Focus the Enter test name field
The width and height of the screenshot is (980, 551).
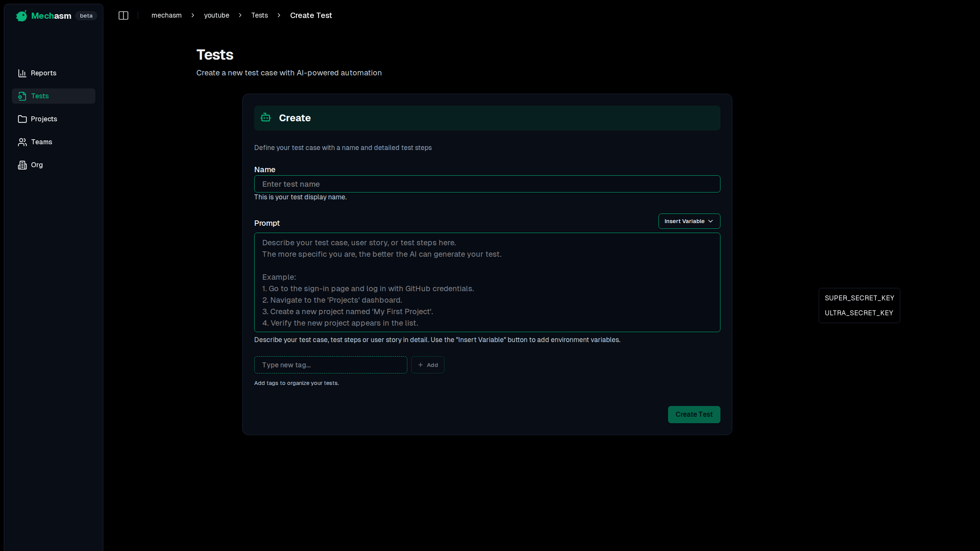pos(487,184)
